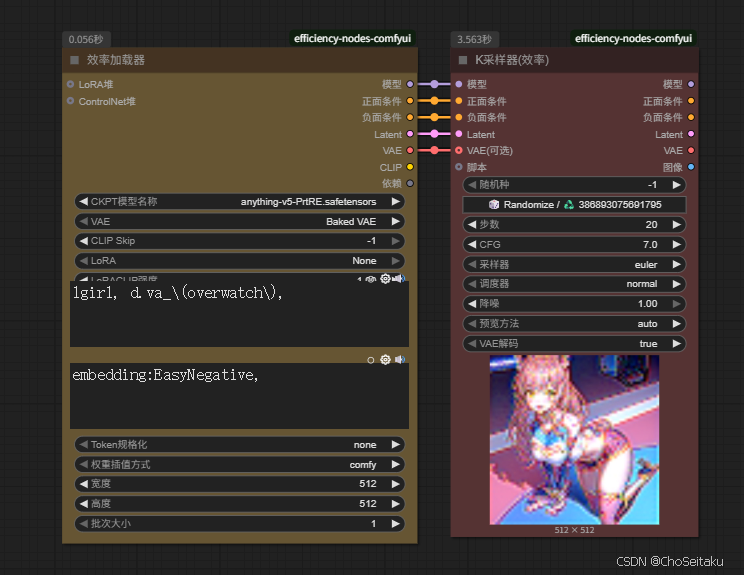Select the previous CKPT模型名称 with the left arrow
This screenshot has width=744, height=575.
84,202
